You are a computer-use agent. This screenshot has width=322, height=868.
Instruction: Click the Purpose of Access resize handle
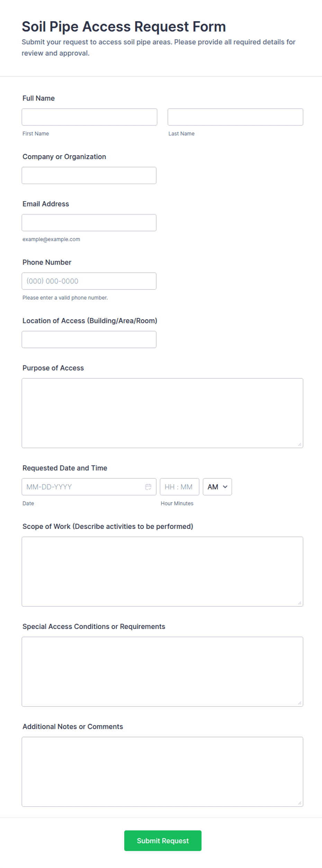tap(299, 444)
